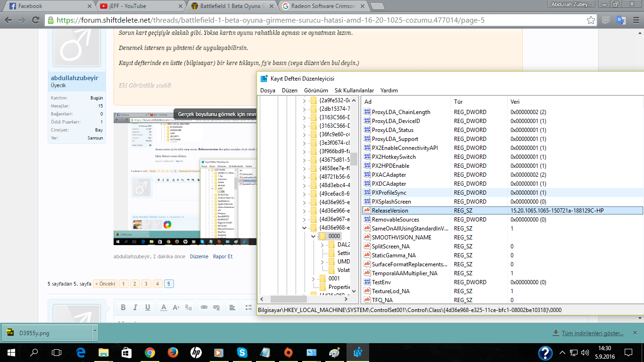The image size is (644, 362).
Task: Collapse the 0000 subkey
Action: click(313, 236)
